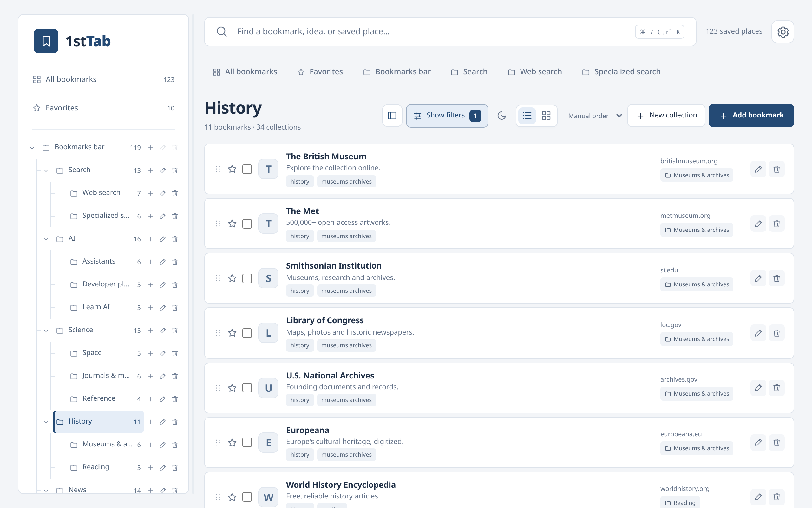Collapse the AI folder chevron
The height and width of the screenshot is (508, 812).
(46, 239)
